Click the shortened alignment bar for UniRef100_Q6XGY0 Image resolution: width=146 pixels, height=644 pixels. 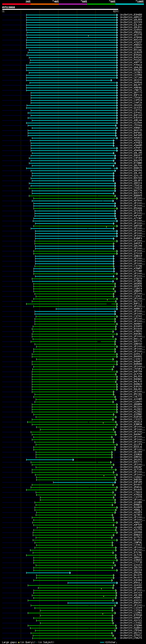69,80
